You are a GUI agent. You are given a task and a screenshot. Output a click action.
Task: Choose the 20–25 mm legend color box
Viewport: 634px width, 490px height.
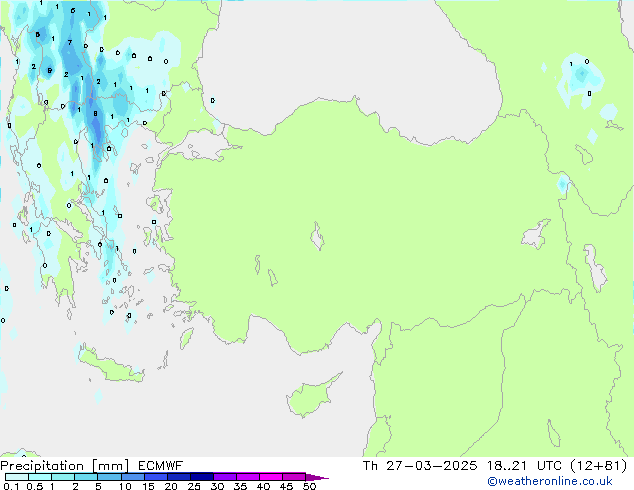pyautogui.click(x=179, y=477)
